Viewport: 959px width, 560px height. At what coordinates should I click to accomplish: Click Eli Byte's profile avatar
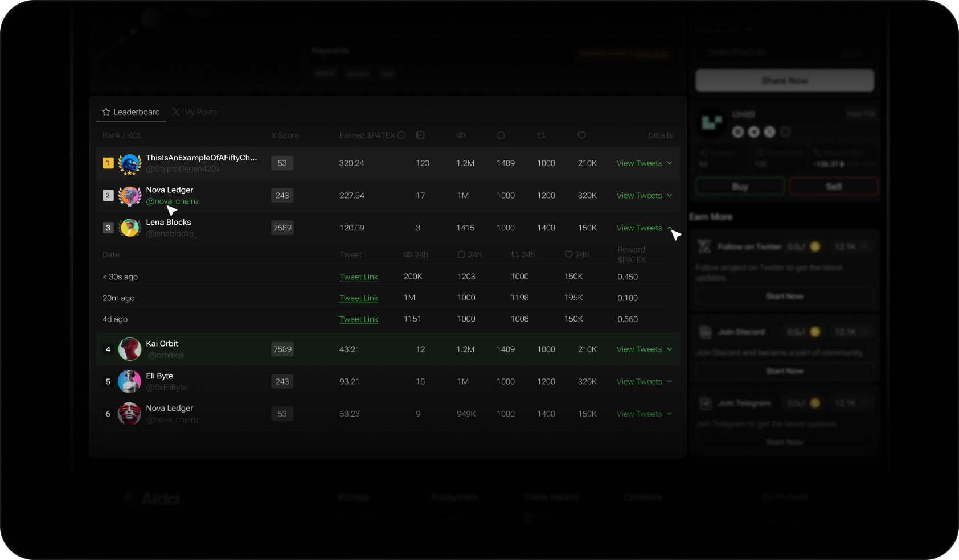[x=130, y=382]
